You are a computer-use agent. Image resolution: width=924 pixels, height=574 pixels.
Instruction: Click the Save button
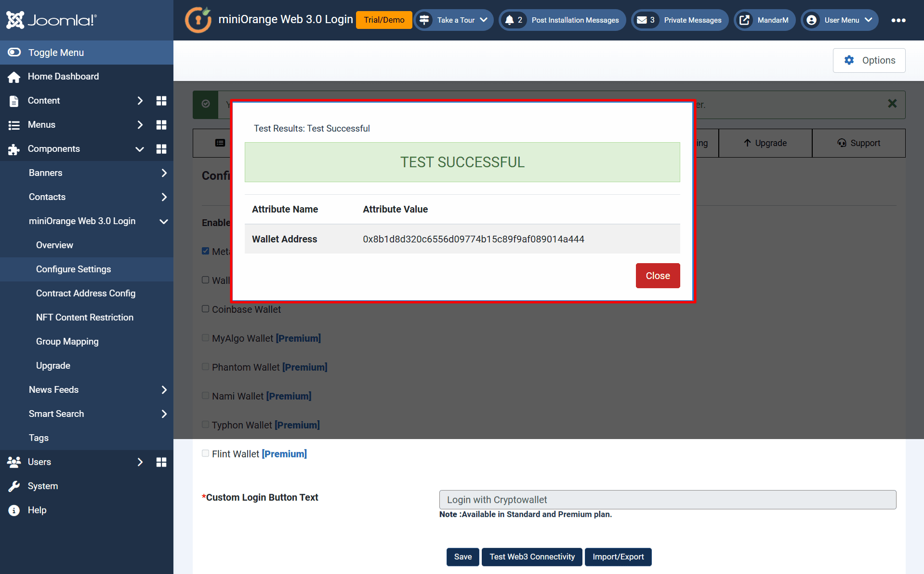(x=462, y=557)
